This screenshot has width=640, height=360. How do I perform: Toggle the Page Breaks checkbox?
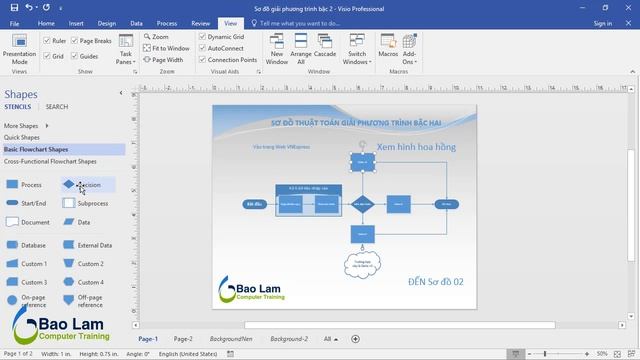point(91,41)
